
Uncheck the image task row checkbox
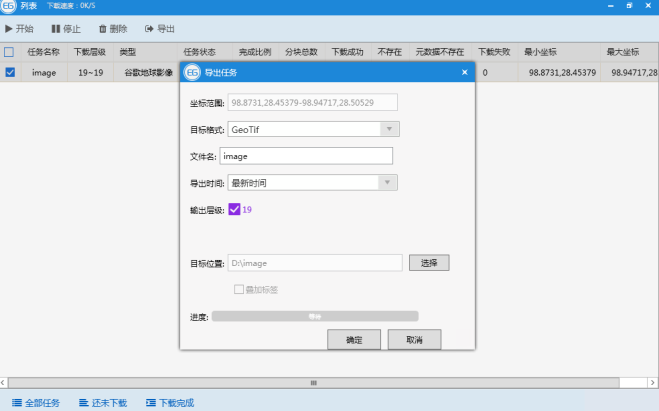click(9, 73)
